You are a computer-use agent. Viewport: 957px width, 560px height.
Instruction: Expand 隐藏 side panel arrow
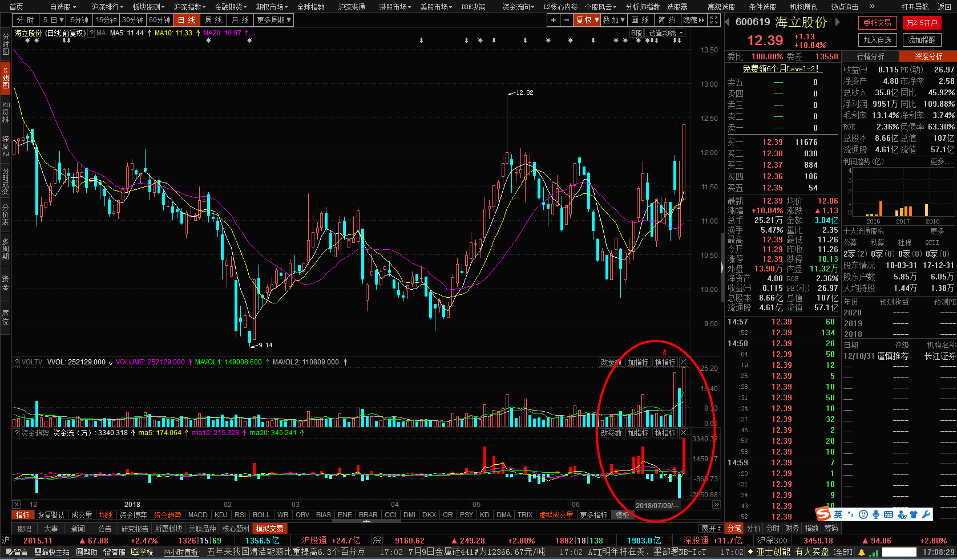click(x=694, y=20)
